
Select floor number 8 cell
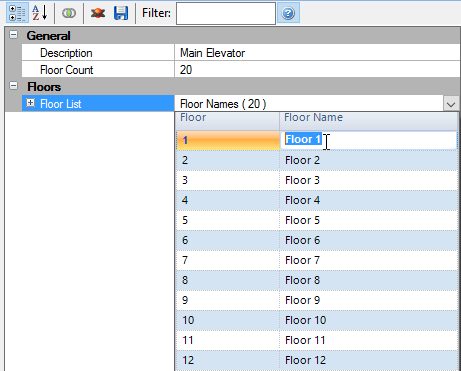[228, 280]
